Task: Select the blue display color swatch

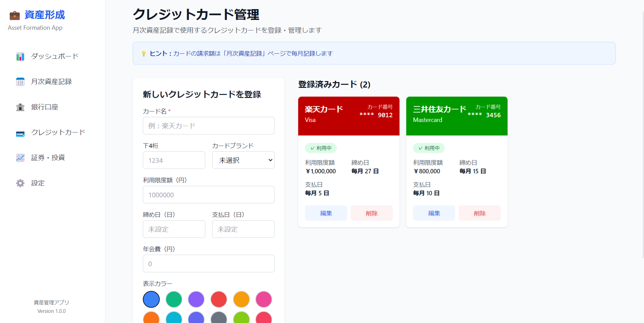Action: tap(151, 299)
